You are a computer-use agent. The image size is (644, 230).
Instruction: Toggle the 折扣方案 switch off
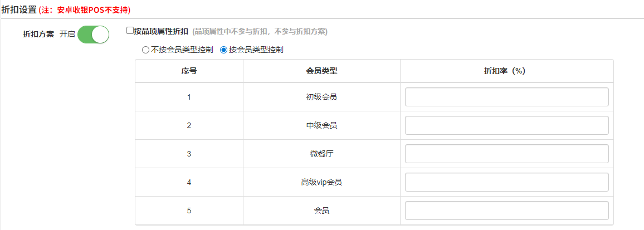(93, 34)
